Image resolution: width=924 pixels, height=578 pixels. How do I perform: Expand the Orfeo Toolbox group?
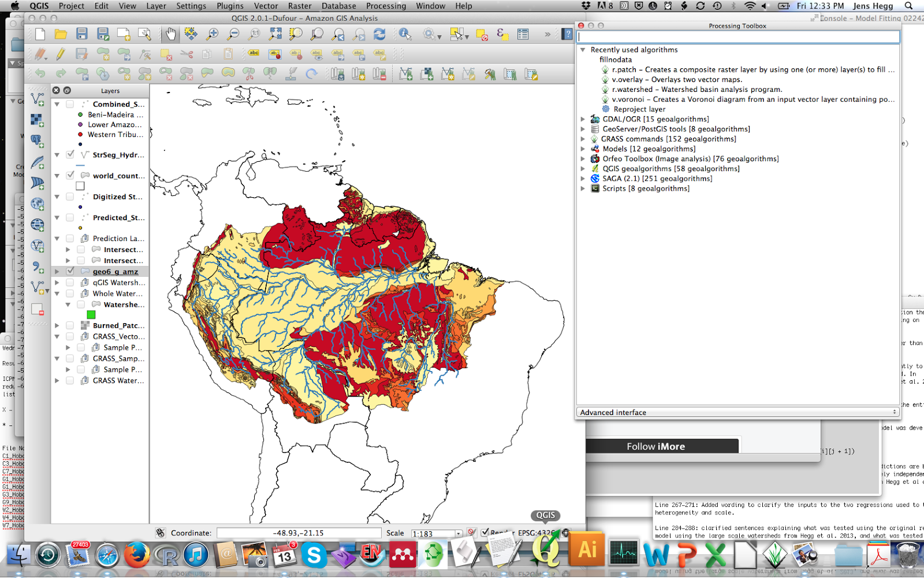click(x=583, y=158)
